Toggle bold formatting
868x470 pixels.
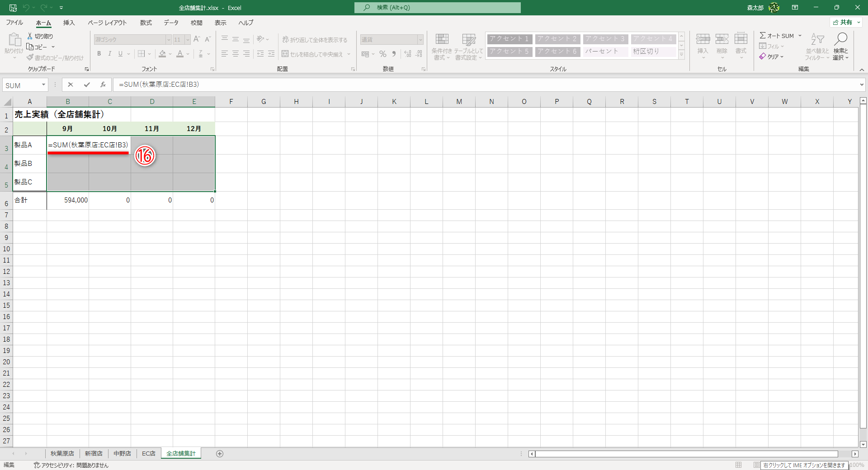[x=99, y=54]
